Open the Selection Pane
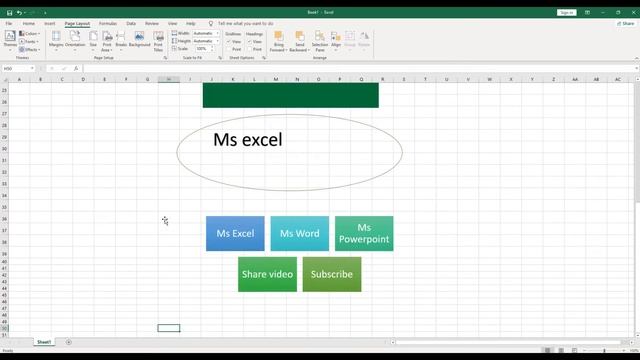 point(320,41)
